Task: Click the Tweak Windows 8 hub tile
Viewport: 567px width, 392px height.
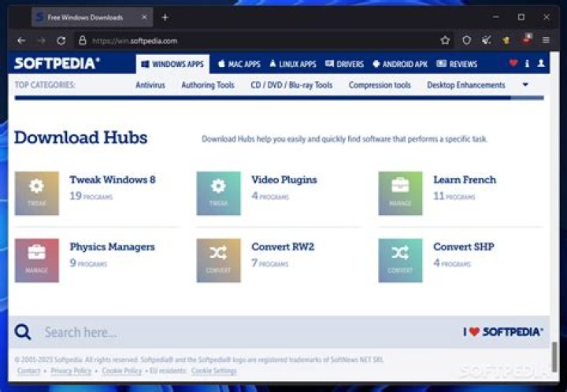Action: [36, 194]
